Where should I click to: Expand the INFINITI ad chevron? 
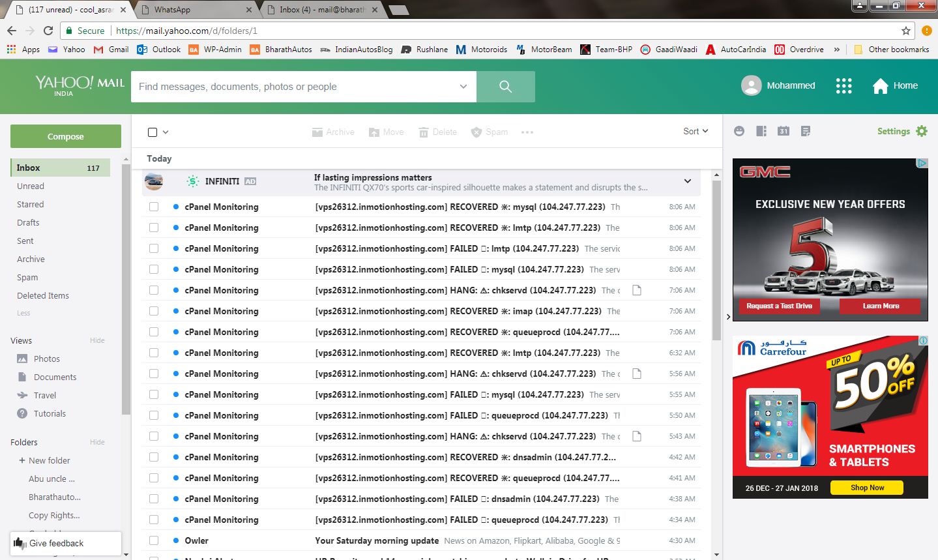(687, 181)
